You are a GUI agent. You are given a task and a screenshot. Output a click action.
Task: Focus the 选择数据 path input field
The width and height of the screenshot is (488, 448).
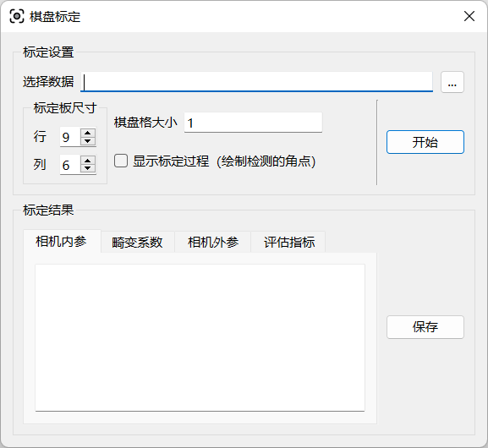pyautogui.click(x=257, y=82)
